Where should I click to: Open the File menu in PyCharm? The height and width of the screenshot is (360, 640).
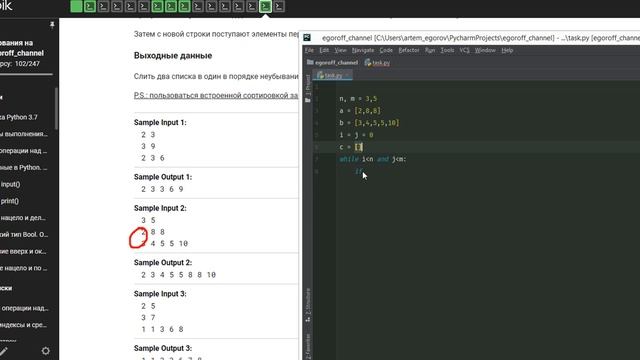tap(309, 50)
